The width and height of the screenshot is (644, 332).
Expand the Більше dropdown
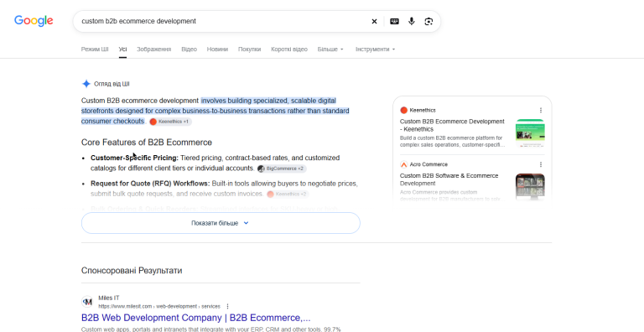click(x=330, y=49)
